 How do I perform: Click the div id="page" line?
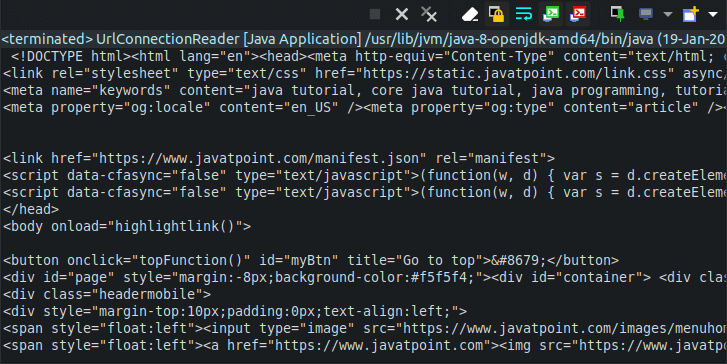365,277
